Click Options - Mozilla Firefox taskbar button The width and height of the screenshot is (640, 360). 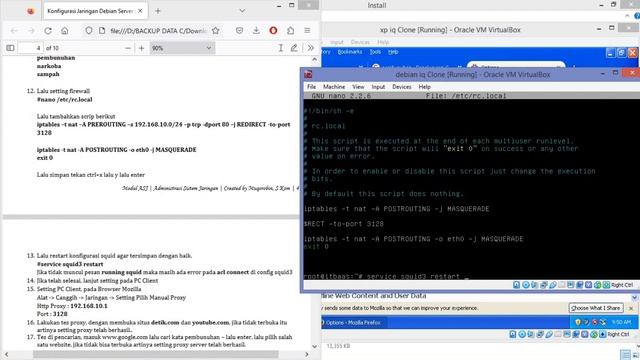(352, 322)
